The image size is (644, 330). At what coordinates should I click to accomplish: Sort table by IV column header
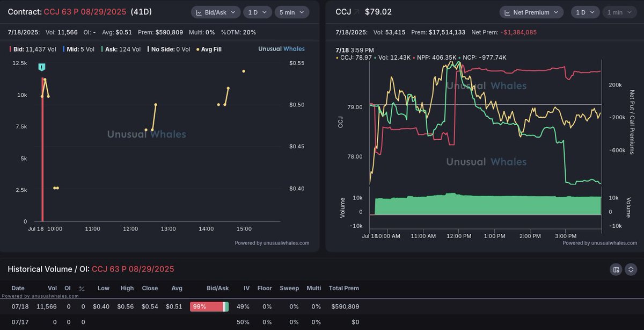(x=247, y=288)
